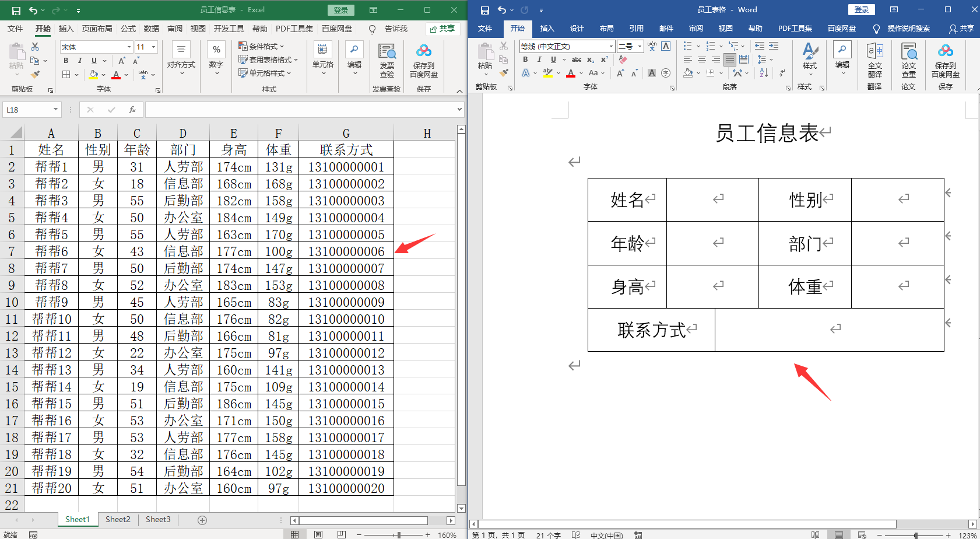Open Excel's 数据 (Data) tab
Screen dimensions: 980x539
pyautogui.click(x=152, y=29)
